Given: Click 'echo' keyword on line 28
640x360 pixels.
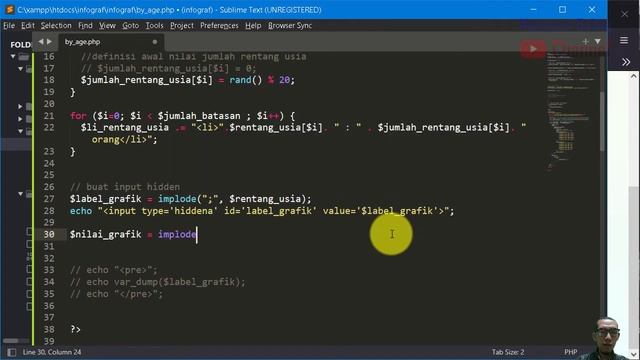Looking at the screenshot, I should (x=81, y=211).
